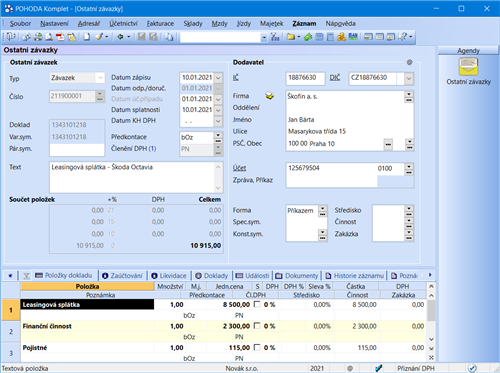Viewport: 500px width, 373px height.
Task: Open the DIČ field dropdown arrow
Action: click(x=409, y=79)
